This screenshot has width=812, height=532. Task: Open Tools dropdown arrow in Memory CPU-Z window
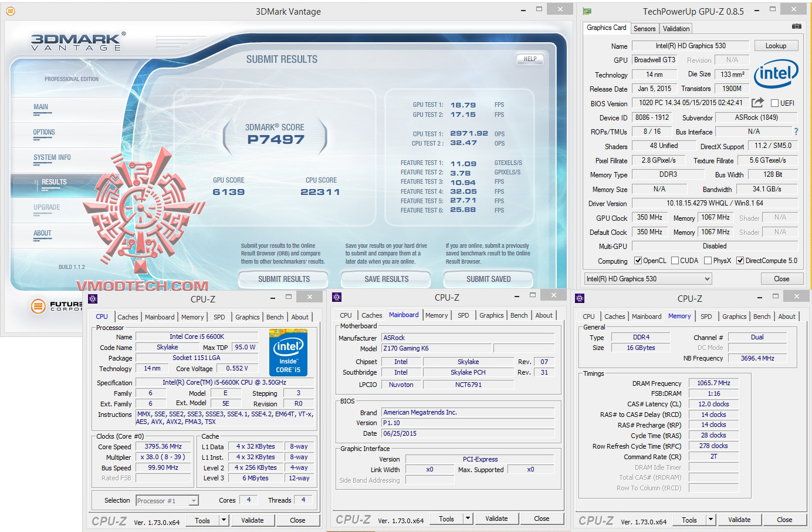tap(710, 520)
